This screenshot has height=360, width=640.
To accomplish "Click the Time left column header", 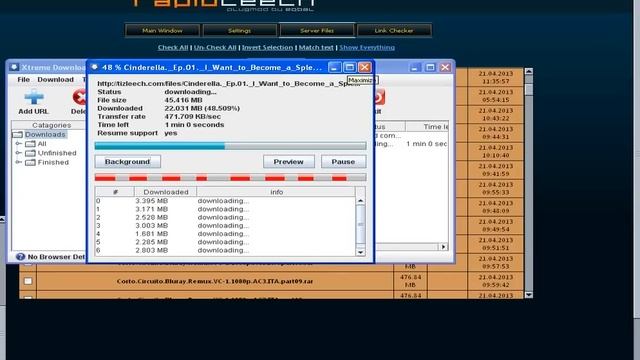I will (x=427, y=127).
